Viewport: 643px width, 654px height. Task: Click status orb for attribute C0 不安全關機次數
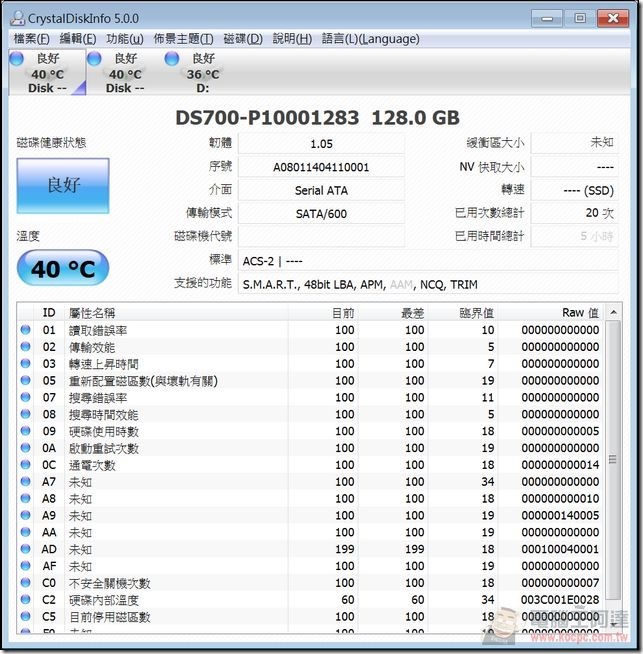pyautogui.click(x=25, y=582)
